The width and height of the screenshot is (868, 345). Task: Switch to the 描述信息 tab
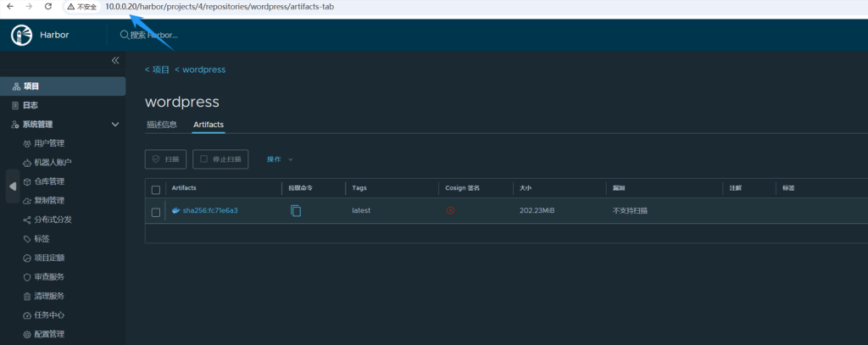coord(162,125)
